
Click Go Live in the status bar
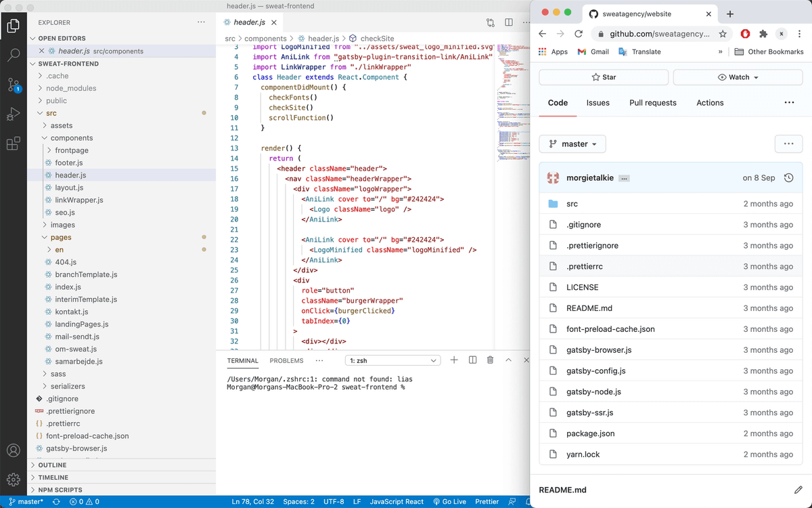tap(450, 502)
